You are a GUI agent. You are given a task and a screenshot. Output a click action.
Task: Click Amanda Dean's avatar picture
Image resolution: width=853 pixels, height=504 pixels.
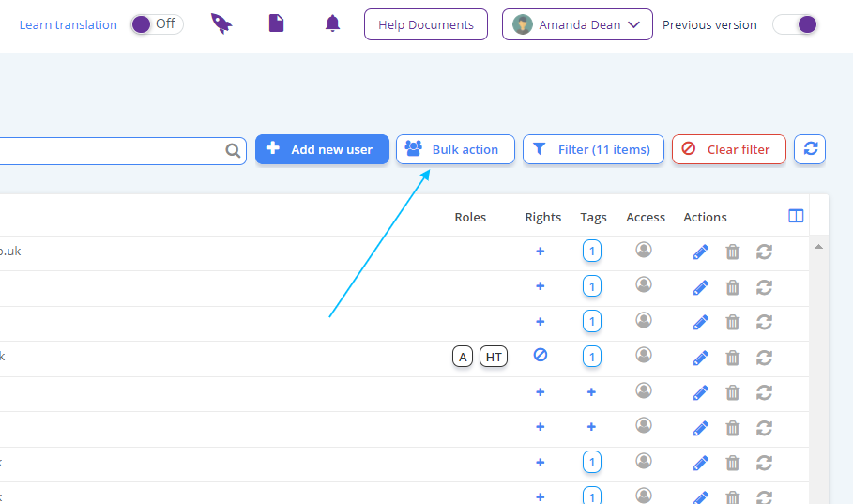pos(523,24)
